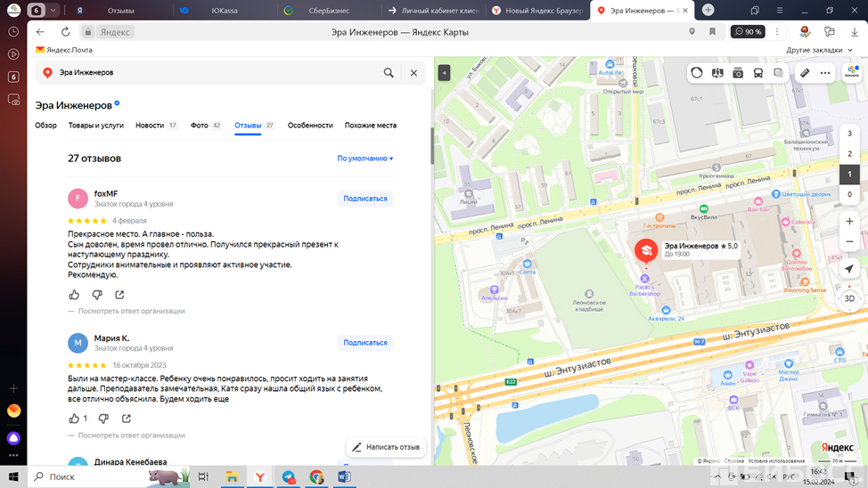868x488 pixels.
Task: Click the Написать отзыв button
Action: 386,447
